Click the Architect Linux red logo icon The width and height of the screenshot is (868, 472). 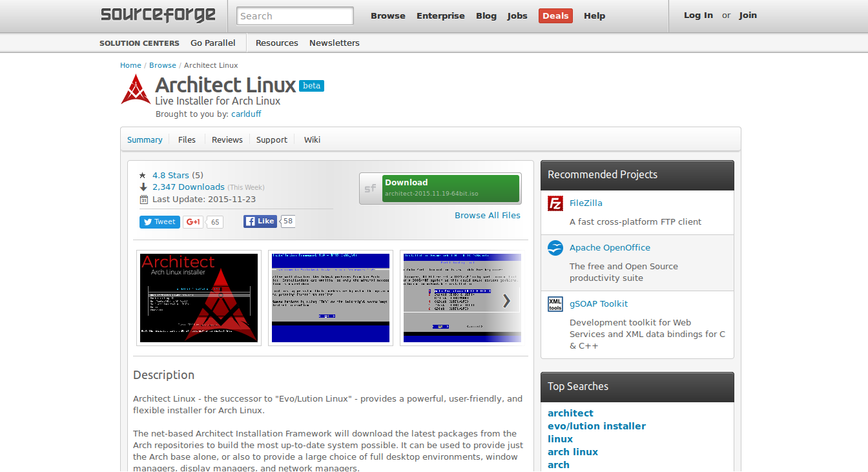136,89
